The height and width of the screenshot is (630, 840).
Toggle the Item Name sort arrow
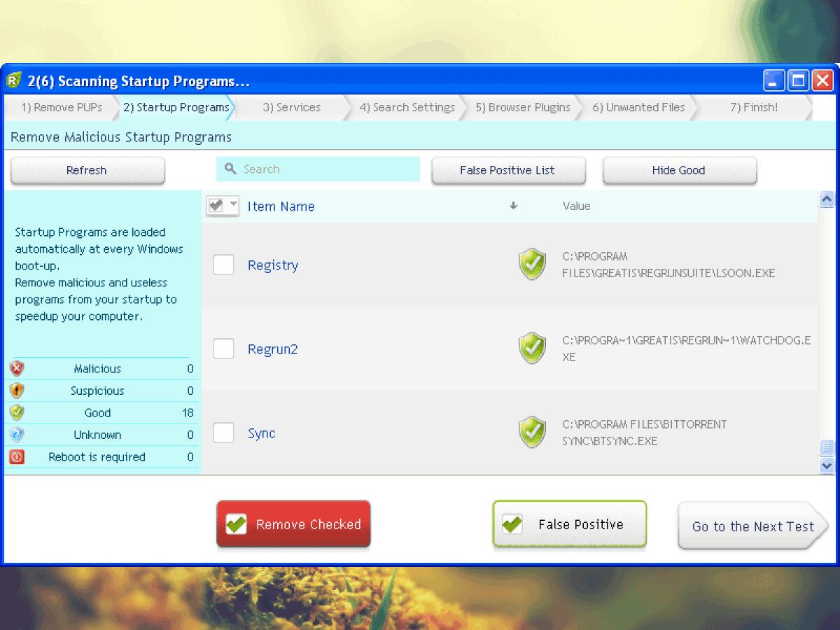tap(513, 206)
